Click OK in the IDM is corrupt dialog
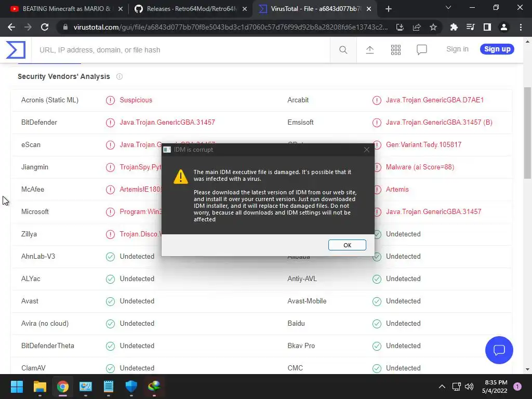This screenshot has width=532, height=399. [347, 245]
